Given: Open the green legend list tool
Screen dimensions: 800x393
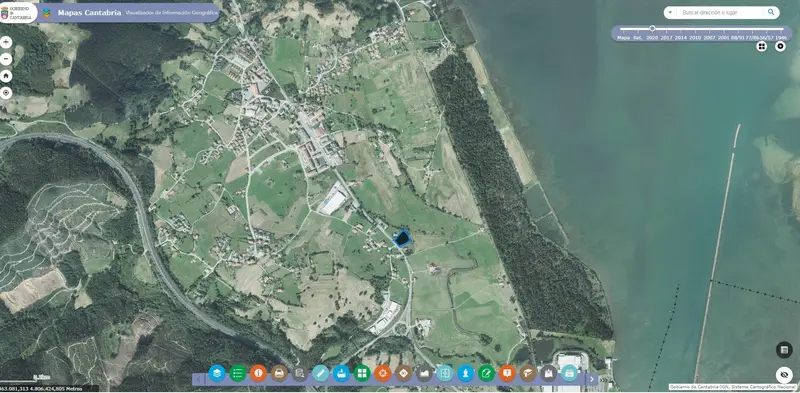Looking at the screenshot, I should coord(238,374).
